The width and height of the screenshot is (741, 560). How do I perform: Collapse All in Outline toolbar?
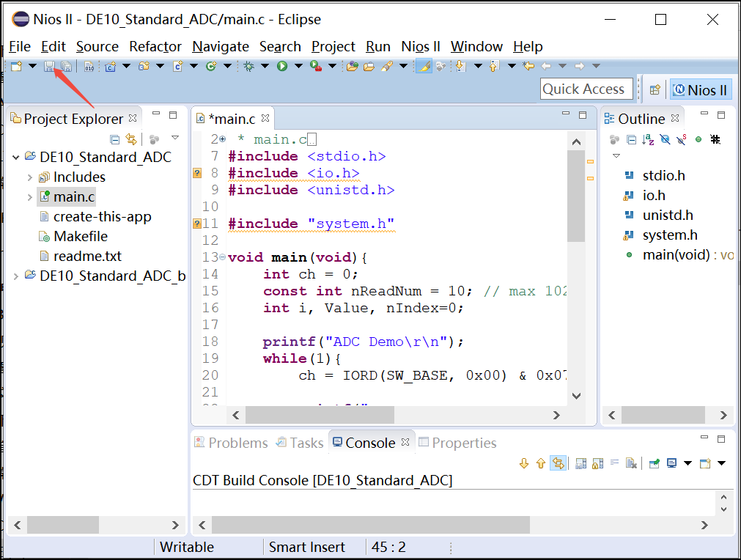[x=631, y=139]
